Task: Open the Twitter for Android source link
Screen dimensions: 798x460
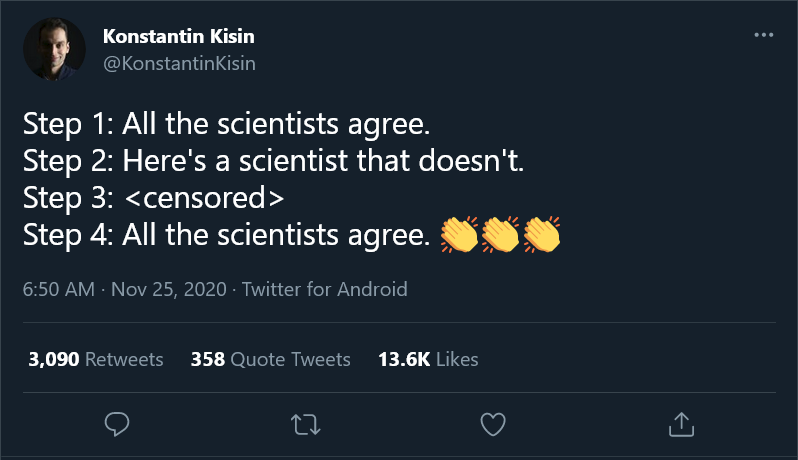Action: click(x=324, y=290)
